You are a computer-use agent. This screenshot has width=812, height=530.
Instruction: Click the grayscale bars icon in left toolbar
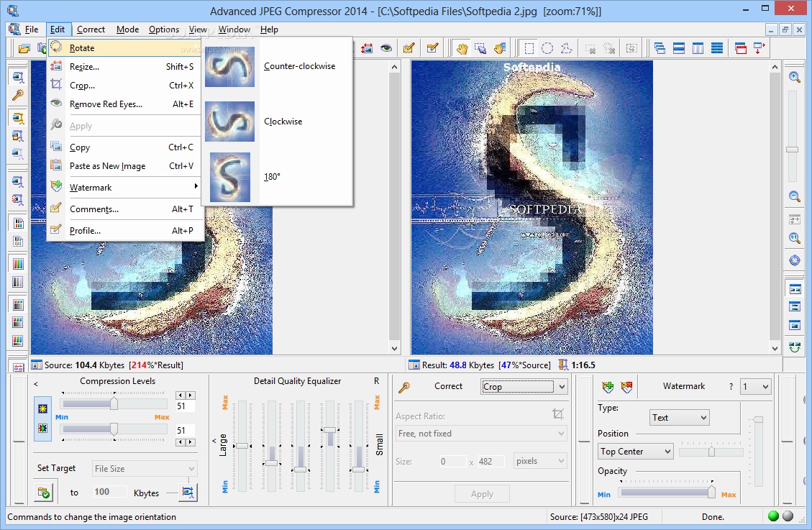point(17,283)
